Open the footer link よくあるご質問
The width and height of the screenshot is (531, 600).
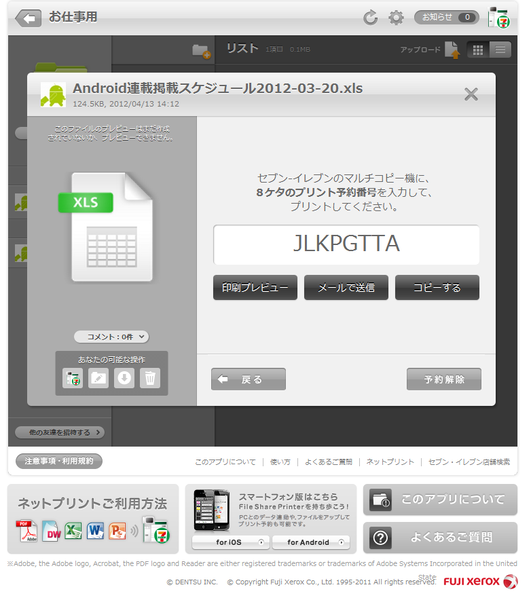[x=328, y=462]
